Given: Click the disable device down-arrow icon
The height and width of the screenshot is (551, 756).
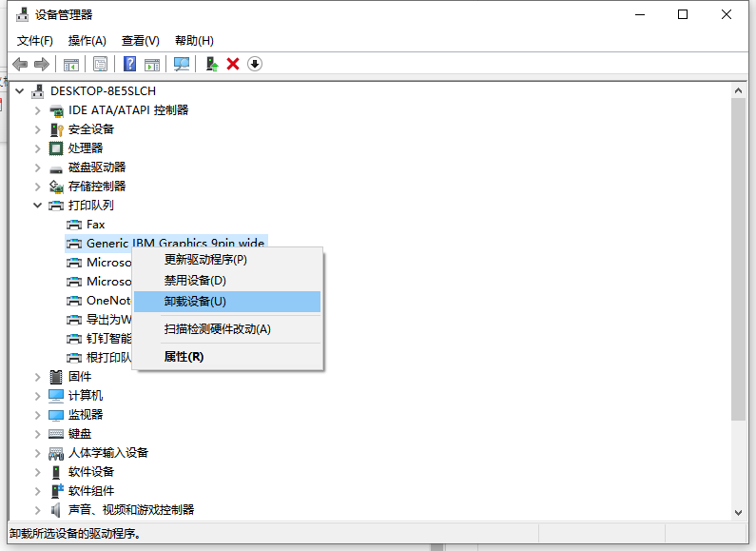Looking at the screenshot, I should coord(255,64).
